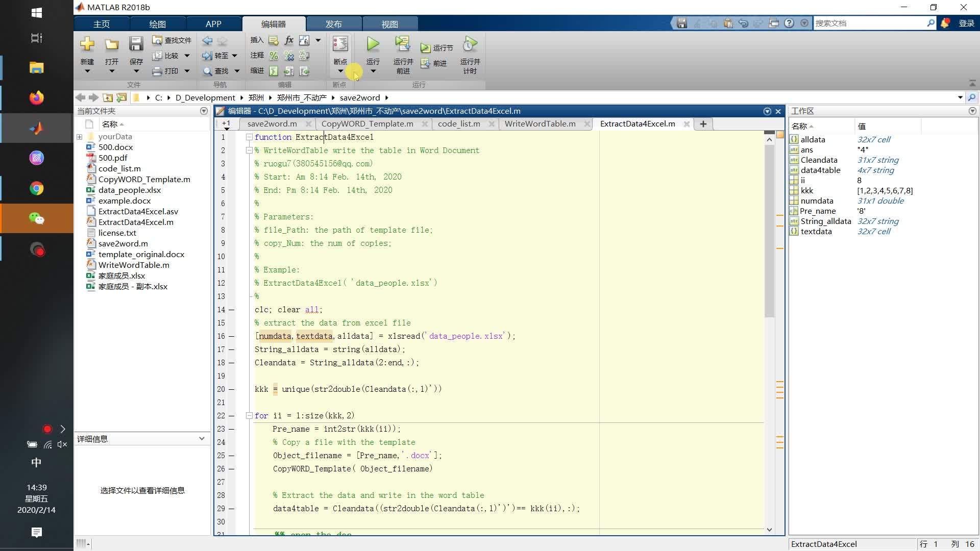This screenshot has width=980, height=551.
Task: Click the Save (保存) floppy disk icon
Action: [x=136, y=44]
